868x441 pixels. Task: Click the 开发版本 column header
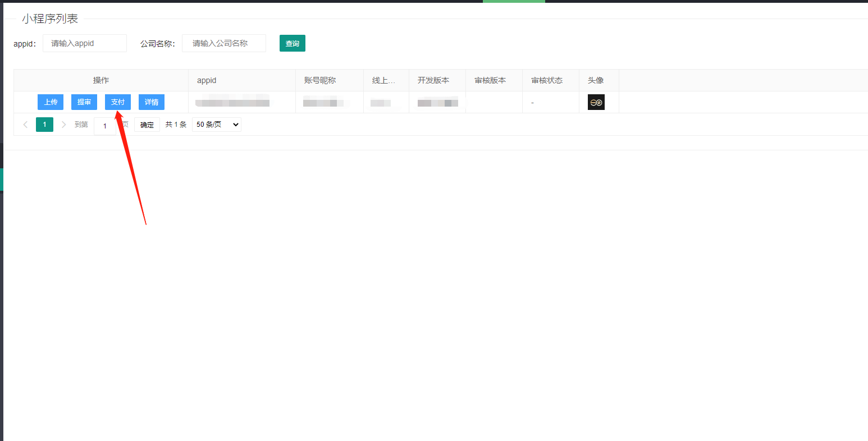coord(433,80)
